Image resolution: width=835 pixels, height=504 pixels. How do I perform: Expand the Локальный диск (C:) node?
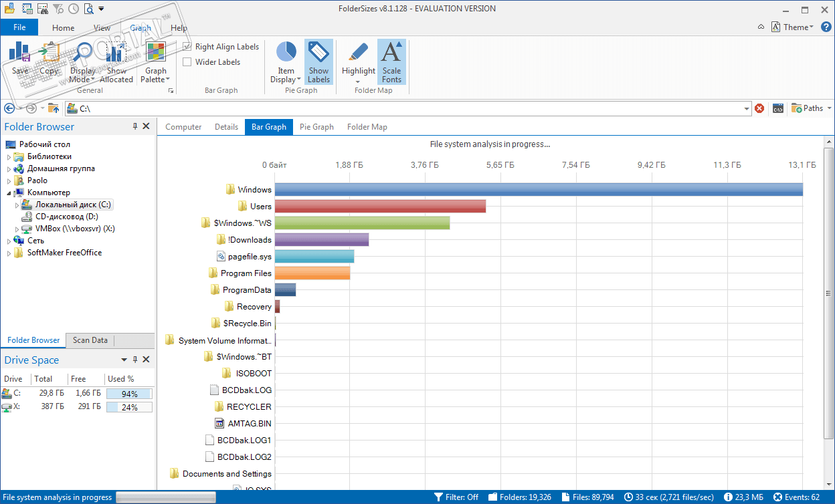pos(17,205)
